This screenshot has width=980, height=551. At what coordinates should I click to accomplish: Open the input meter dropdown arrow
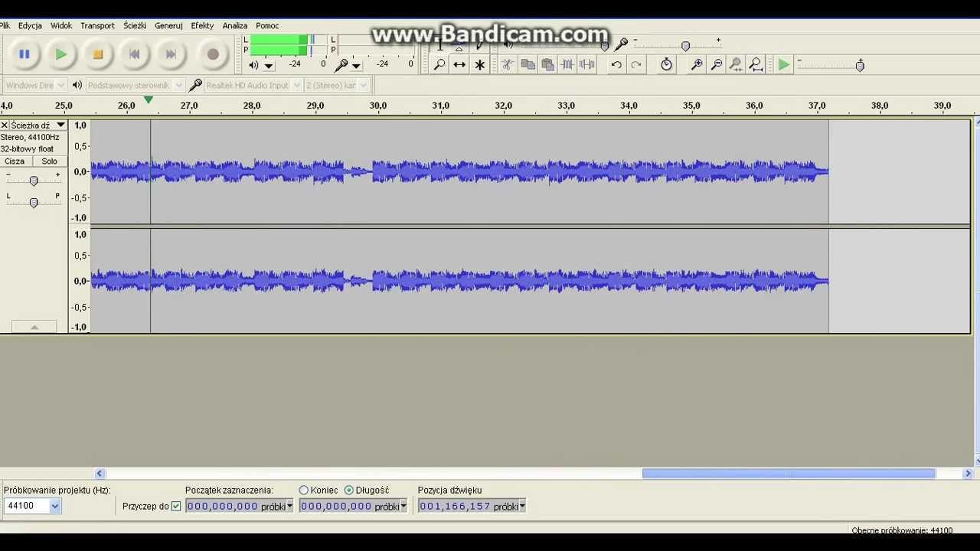(356, 66)
